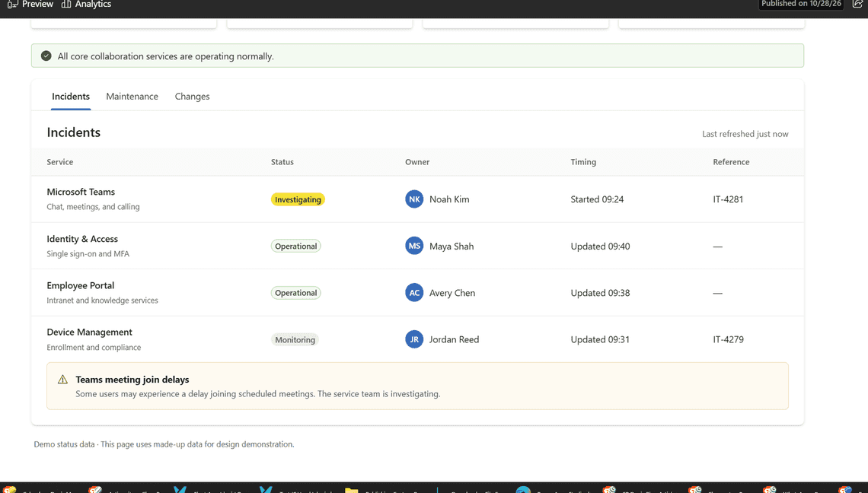Click Jordan Reed's JR avatar
The height and width of the screenshot is (493, 868).
(414, 339)
